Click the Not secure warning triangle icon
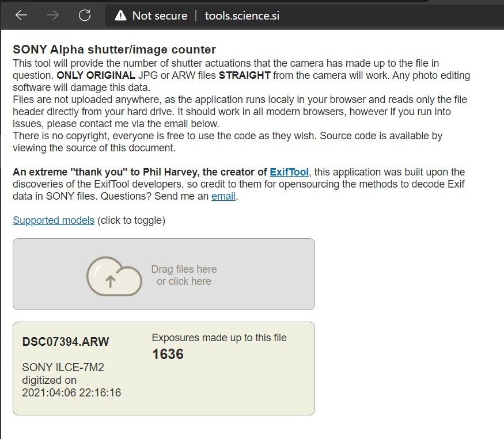 pos(120,15)
